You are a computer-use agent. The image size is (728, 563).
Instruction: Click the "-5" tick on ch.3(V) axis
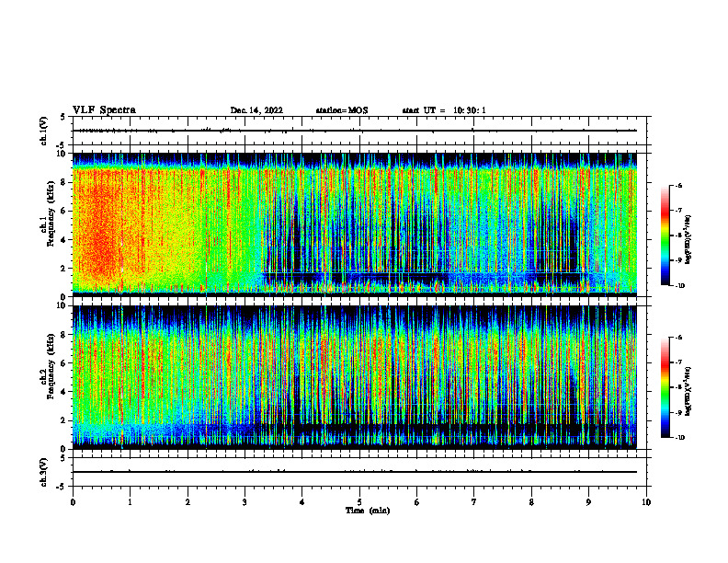(62, 487)
